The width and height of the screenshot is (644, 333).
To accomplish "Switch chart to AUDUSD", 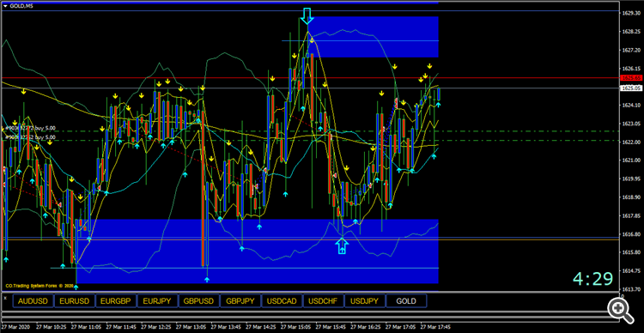I will [x=33, y=301].
